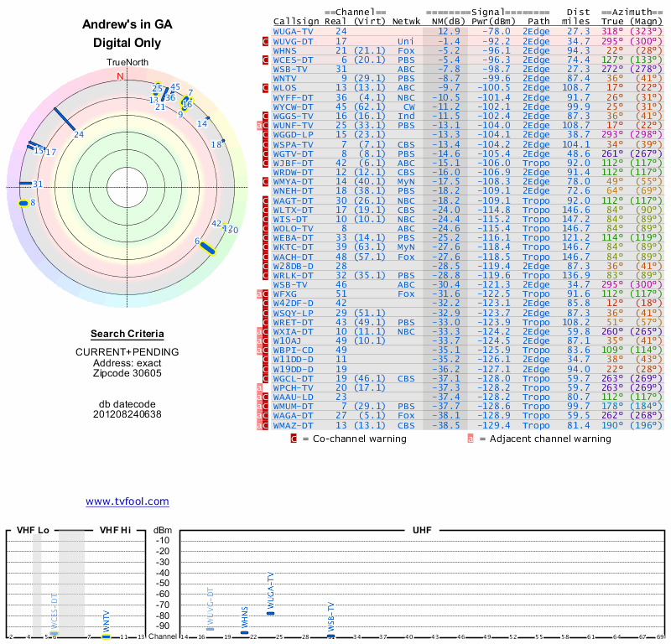Click the 'VHF Lo' band label
Screen dimensions: 671x644
coord(33,530)
